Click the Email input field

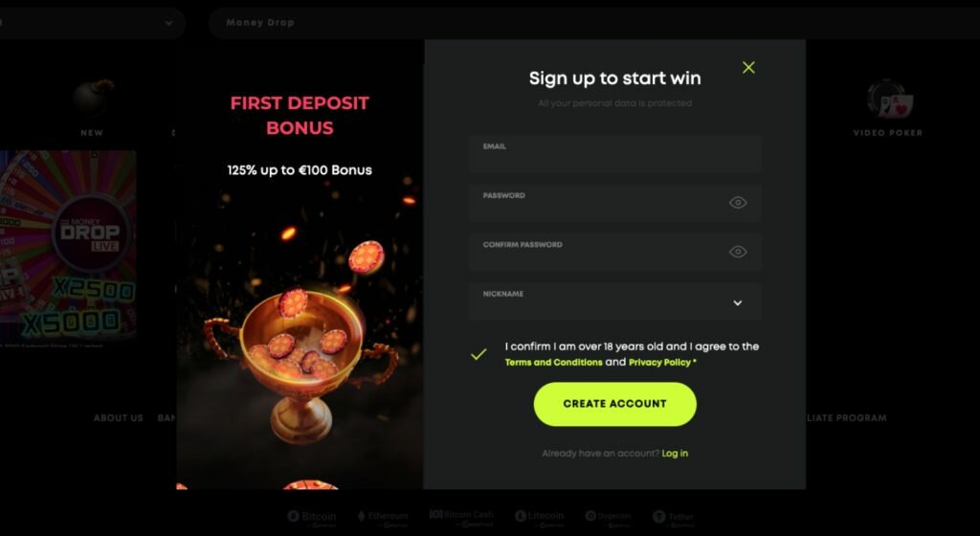point(614,153)
